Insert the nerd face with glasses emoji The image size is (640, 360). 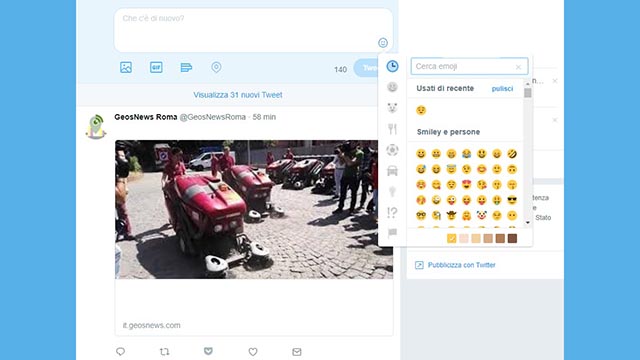point(421,215)
